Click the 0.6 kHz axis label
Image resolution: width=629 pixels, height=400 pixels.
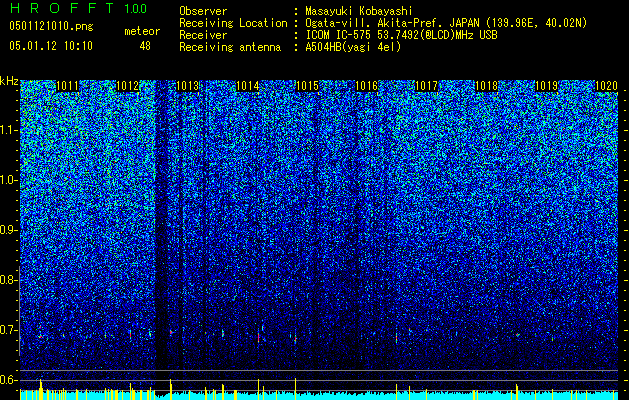pos(8,380)
